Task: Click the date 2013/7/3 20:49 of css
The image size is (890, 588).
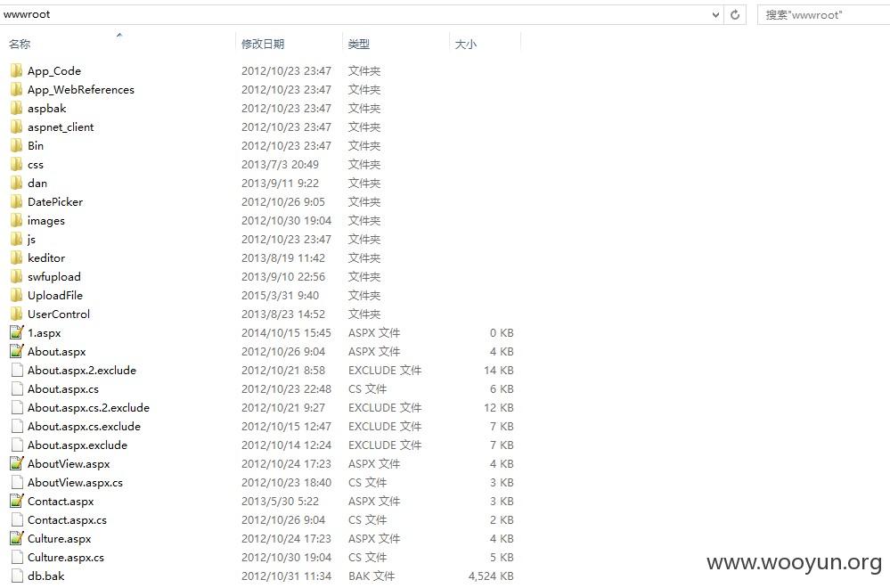Action: click(281, 165)
